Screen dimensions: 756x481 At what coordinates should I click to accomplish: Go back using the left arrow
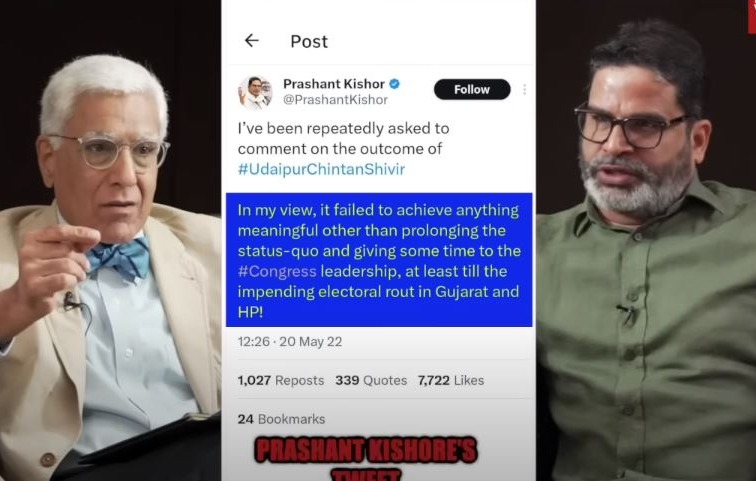coord(251,40)
